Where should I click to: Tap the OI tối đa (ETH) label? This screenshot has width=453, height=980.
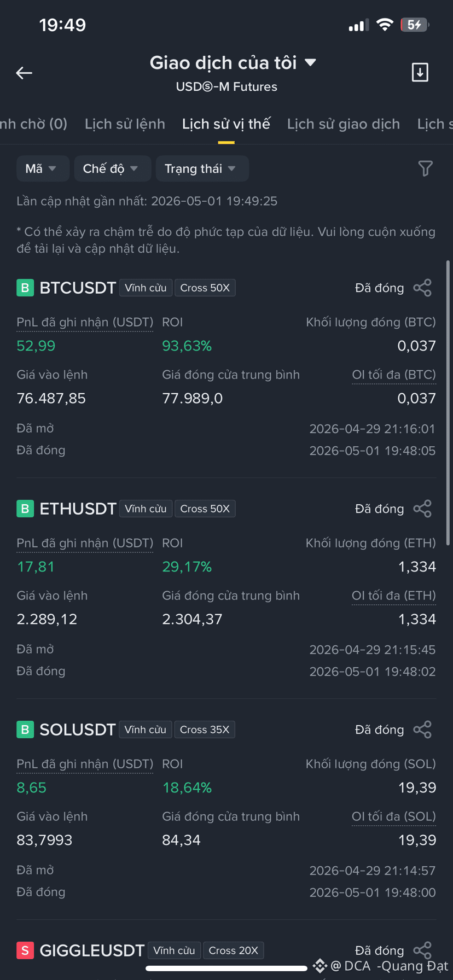(x=394, y=596)
